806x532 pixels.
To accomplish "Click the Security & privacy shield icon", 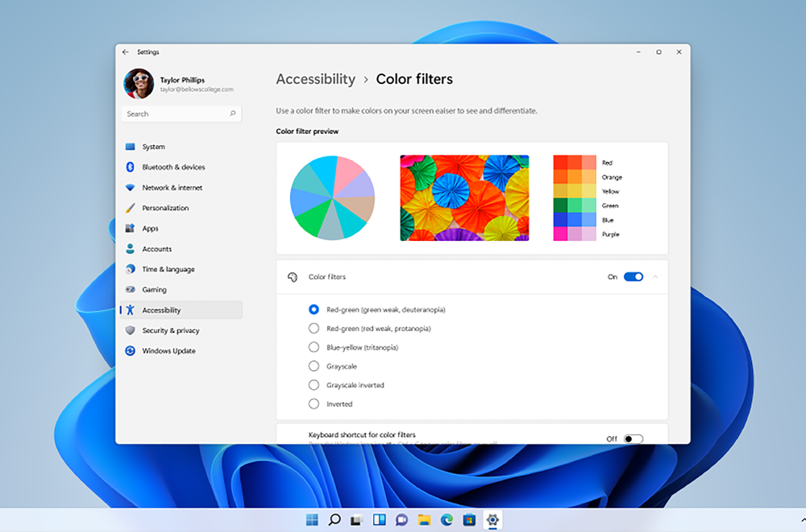I will (130, 330).
